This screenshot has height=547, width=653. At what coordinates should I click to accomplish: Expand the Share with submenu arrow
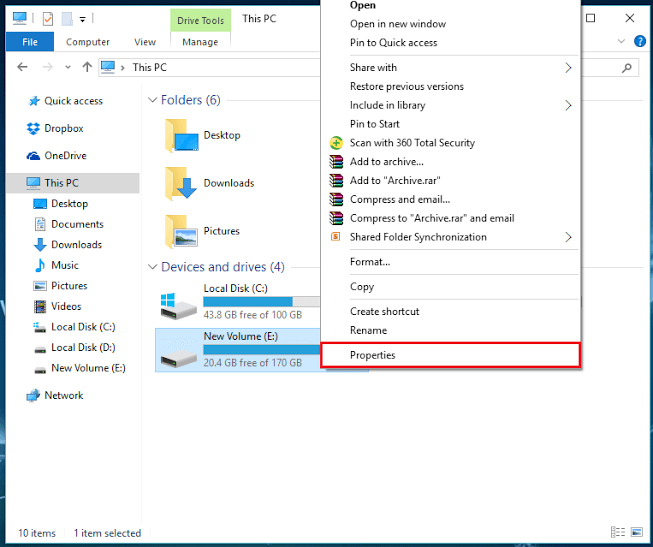[568, 68]
